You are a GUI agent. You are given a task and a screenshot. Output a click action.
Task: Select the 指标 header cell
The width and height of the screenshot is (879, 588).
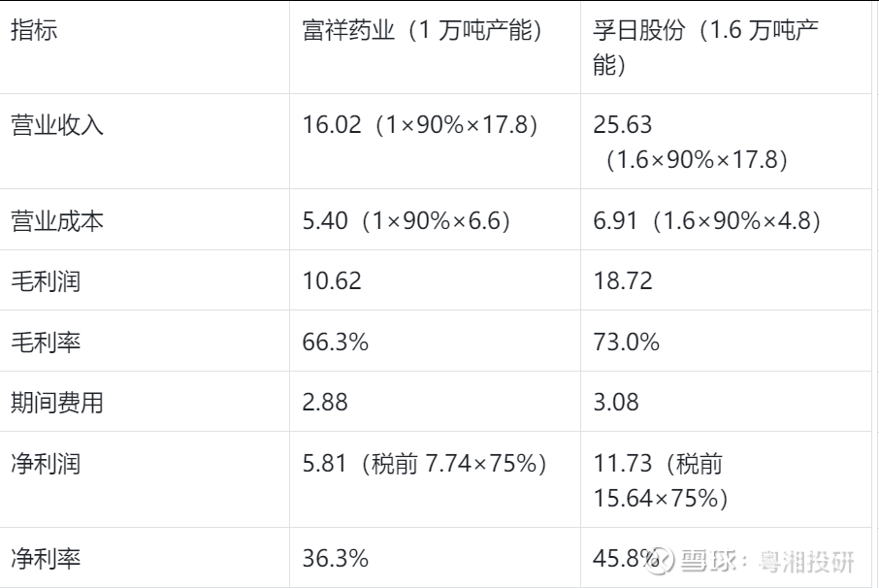(34, 31)
